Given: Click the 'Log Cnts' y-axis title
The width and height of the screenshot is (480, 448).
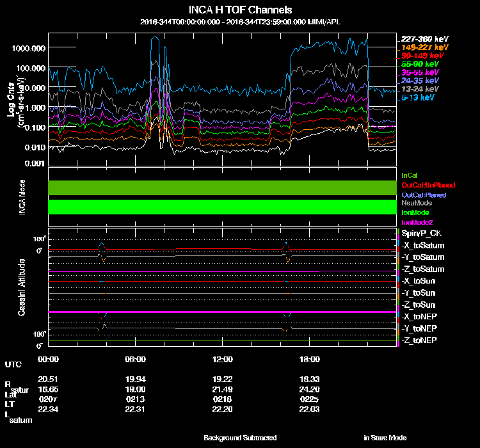Looking at the screenshot, I should pos(11,100).
